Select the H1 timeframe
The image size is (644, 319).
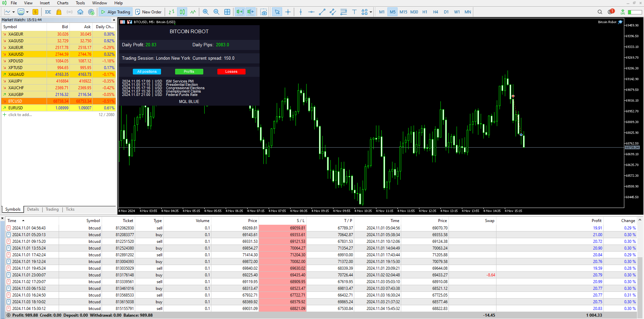[x=425, y=12]
